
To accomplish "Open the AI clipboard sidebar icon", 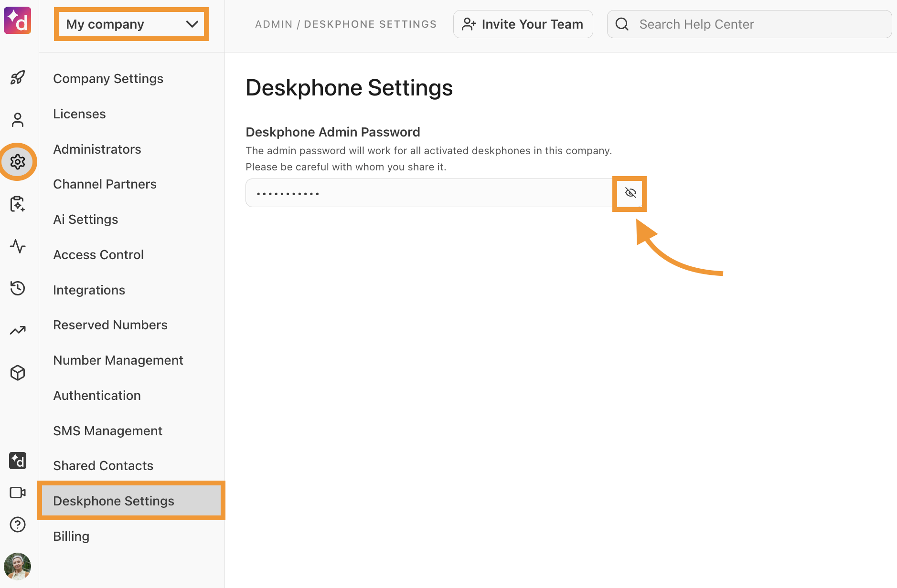I will [x=18, y=204].
